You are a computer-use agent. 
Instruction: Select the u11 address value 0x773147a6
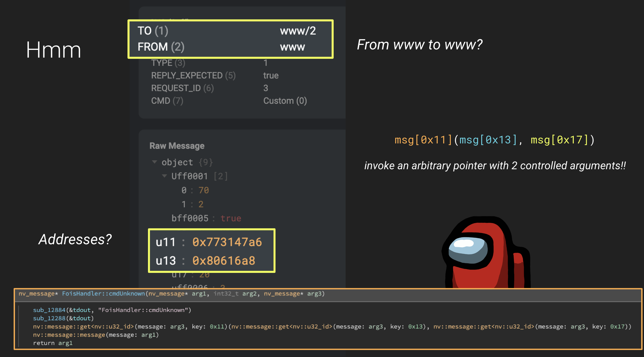[x=227, y=242]
